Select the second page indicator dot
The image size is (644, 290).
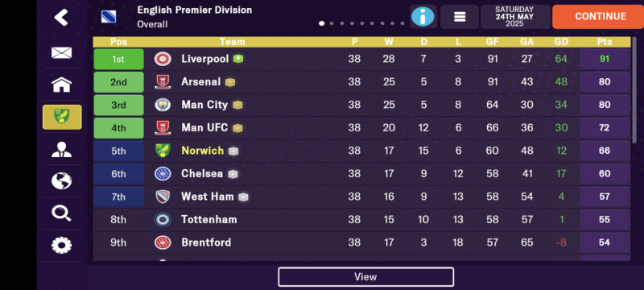click(x=332, y=23)
